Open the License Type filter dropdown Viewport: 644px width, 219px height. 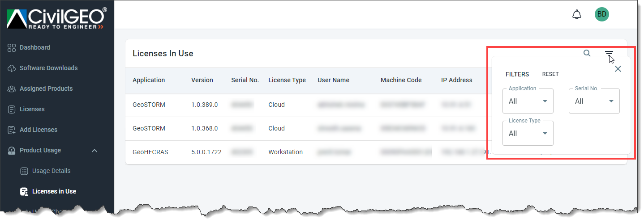(x=528, y=133)
